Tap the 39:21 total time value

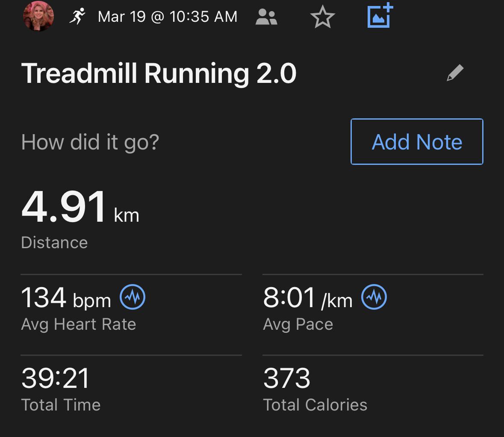tap(56, 378)
